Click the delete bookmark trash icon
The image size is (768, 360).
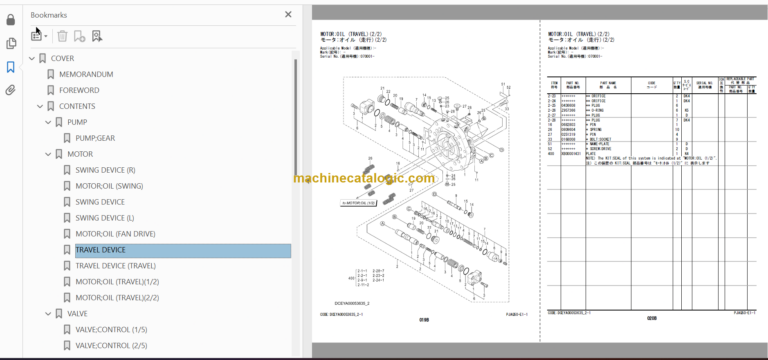tap(62, 36)
